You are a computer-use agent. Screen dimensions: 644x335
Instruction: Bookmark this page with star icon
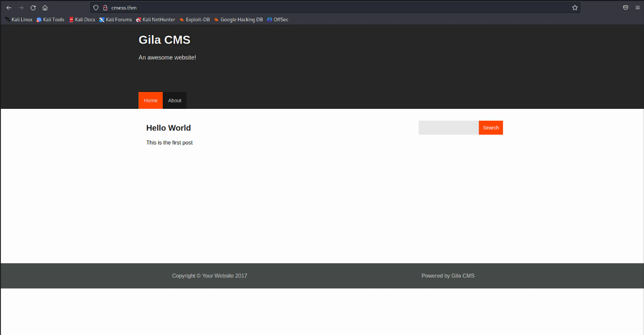575,8
